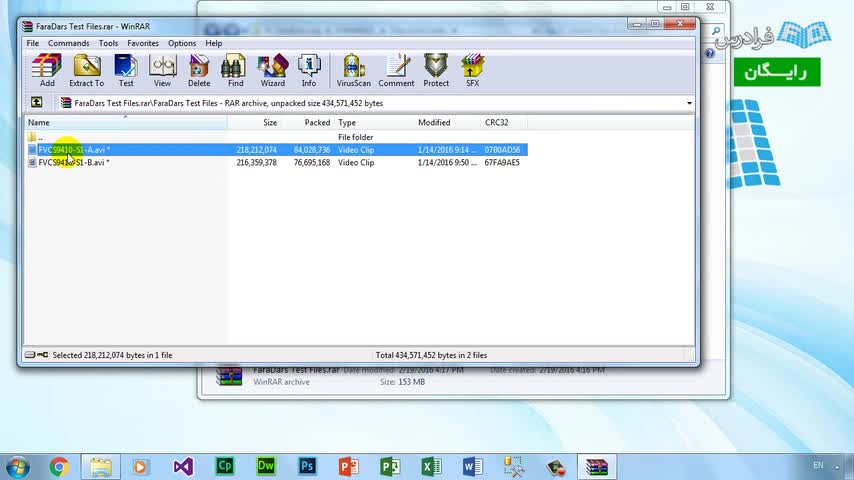854x480 pixels.
Task: Click FaraDars Test Files.rar icon in Explorer details pane
Action: pyautogui.click(x=229, y=376)
